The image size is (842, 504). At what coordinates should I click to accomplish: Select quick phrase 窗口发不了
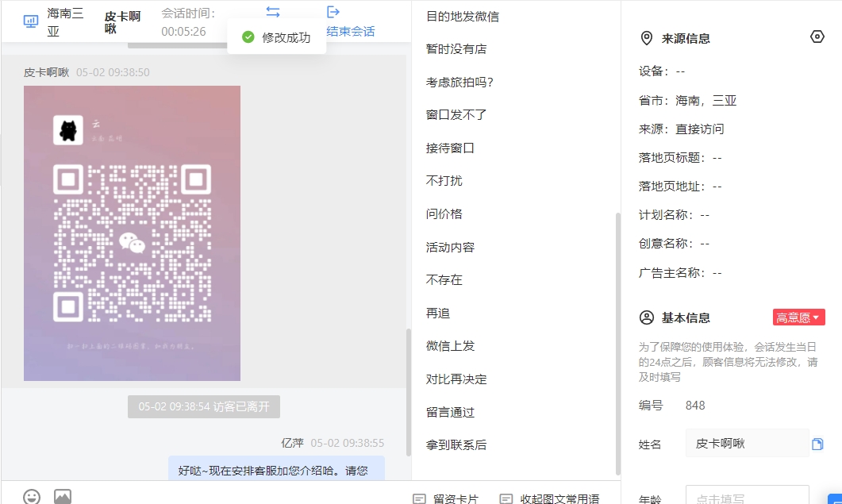[456, 115]
